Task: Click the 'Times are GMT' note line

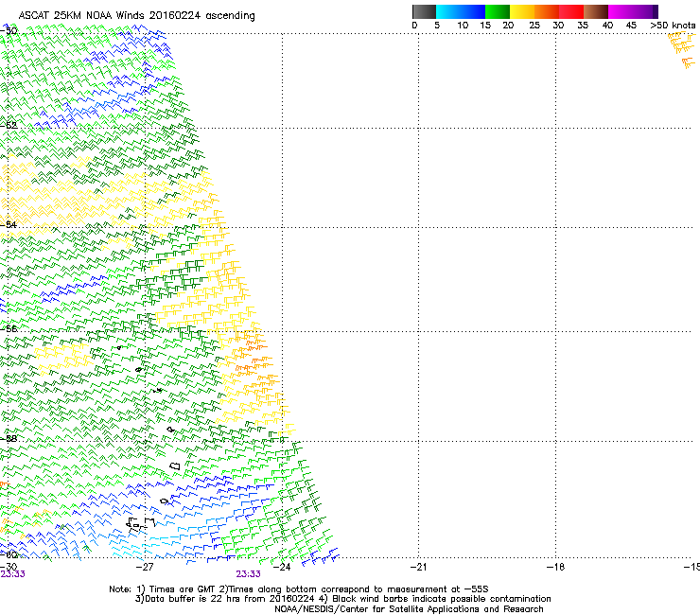Action: 299,589
